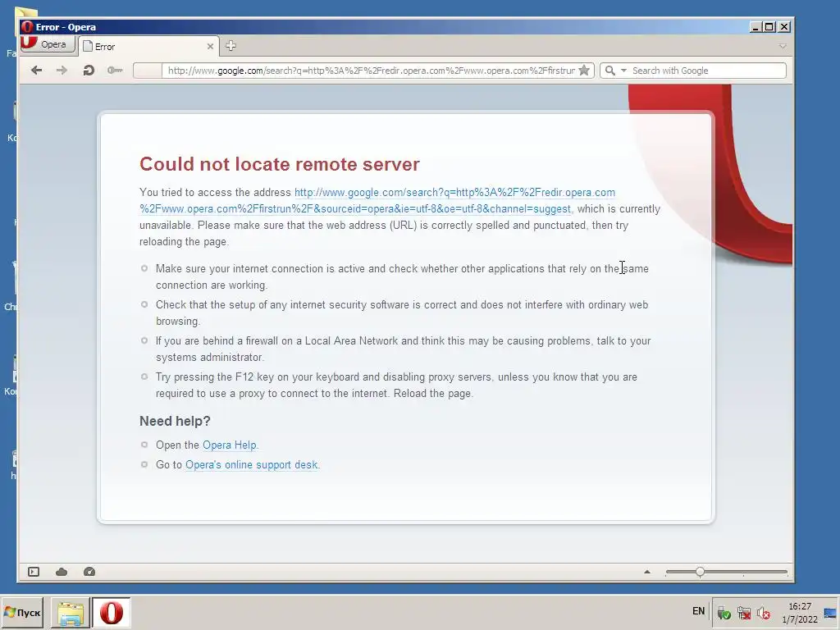Click the password wand key icon
The height and width of the screenshot is (630, 840).
point(115,71)
